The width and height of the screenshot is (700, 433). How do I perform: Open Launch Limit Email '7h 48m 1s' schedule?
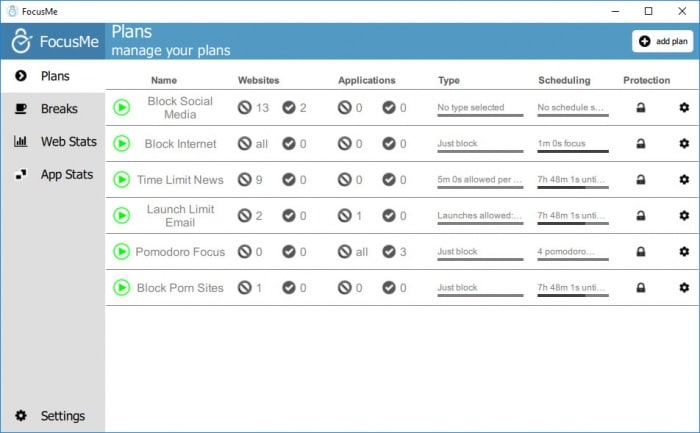[x=573, y=216]
